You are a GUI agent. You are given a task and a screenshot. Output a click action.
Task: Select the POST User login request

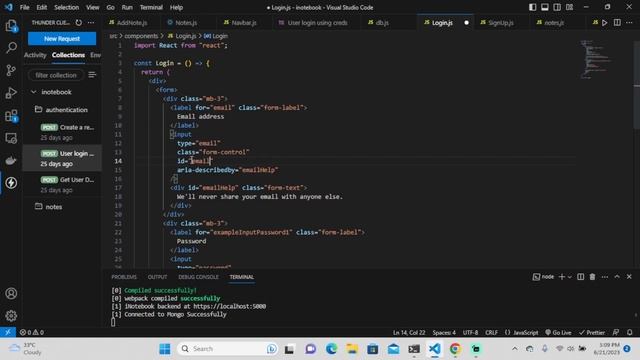click(62, 158)
